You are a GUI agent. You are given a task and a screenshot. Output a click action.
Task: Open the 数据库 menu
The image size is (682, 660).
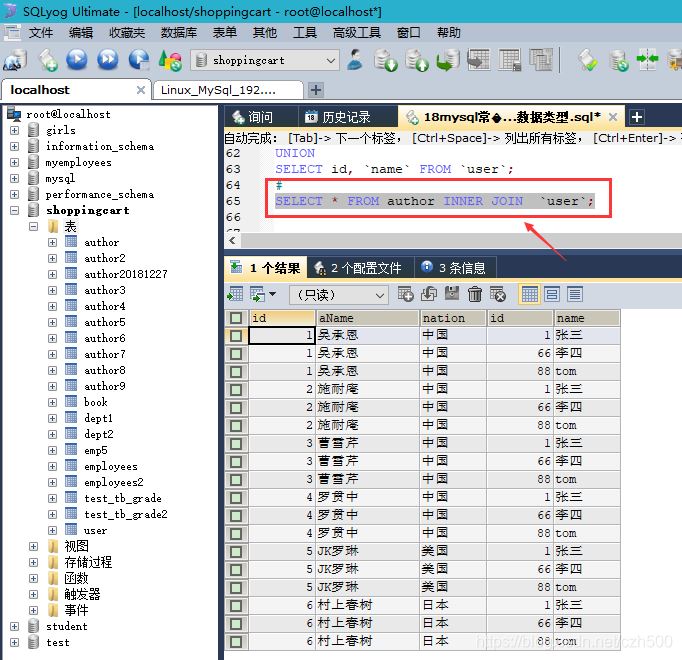[178, 32]
